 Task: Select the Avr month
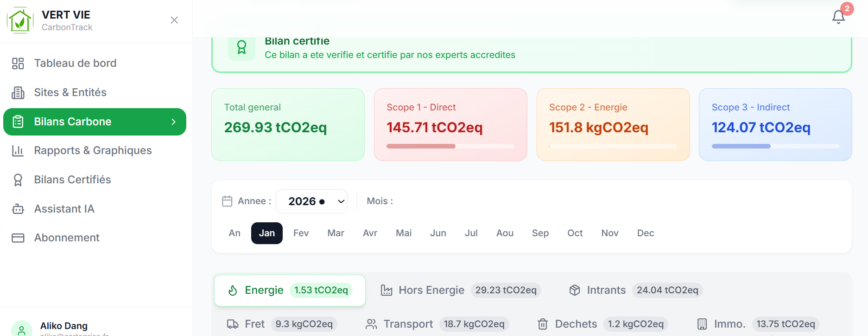pos(370,233)
